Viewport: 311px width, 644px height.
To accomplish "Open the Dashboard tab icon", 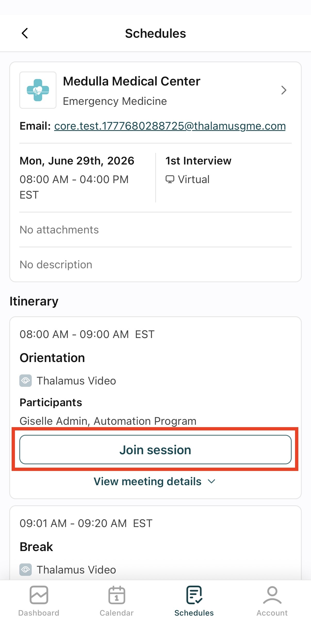I will (x=39, y=595).
